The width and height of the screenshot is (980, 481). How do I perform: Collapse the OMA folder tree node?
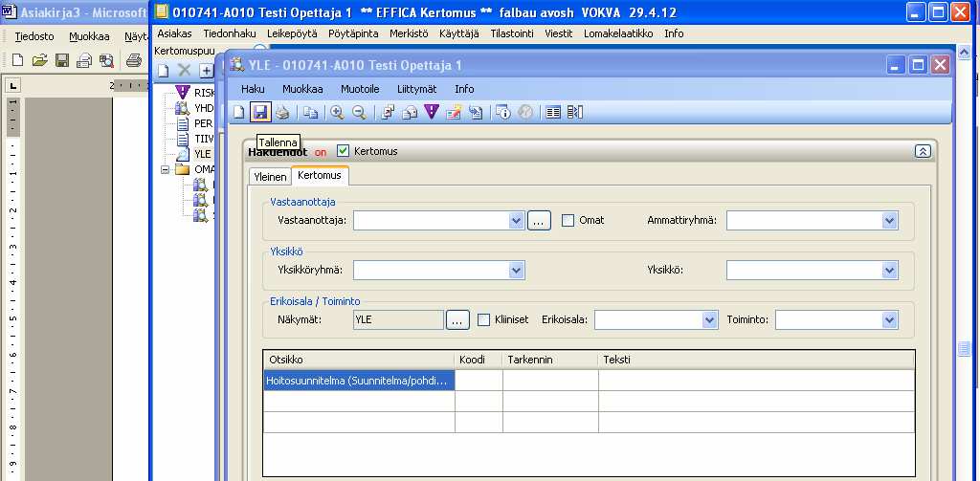165,169
